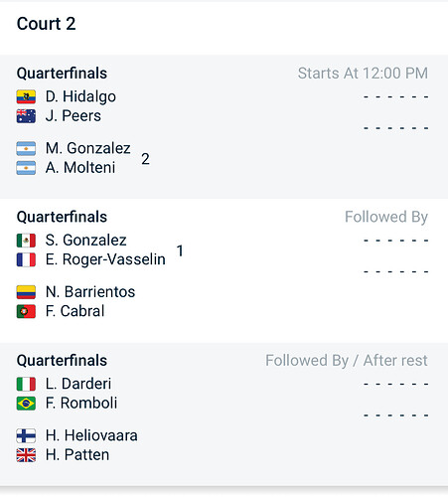This screenshot has height=497, width=448.
Task: Open D. Hidalgo player profile
Action: (x=80, y=96)
